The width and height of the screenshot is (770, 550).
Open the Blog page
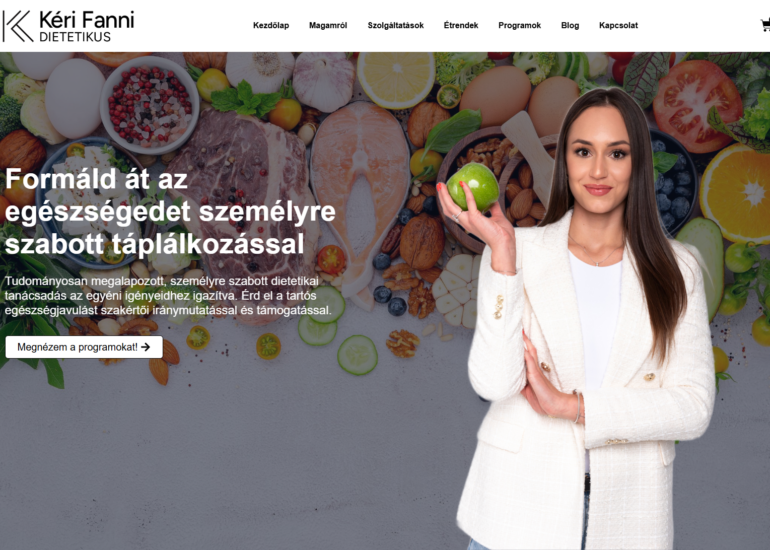pos(570,26)
